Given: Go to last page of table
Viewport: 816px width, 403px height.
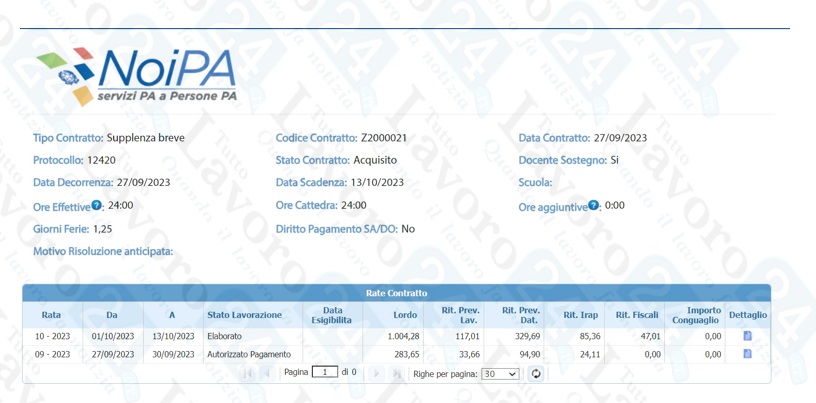Looking at the screenshot, I should [396, 374].
